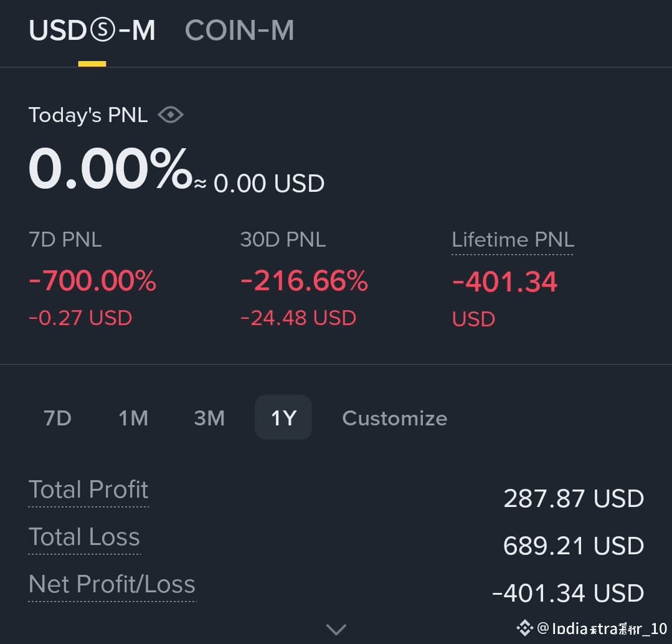This screenshot has width=672, height=644.
Task: Open the Net Profit/Loss tooltip
Action: [x=111, y=584]
